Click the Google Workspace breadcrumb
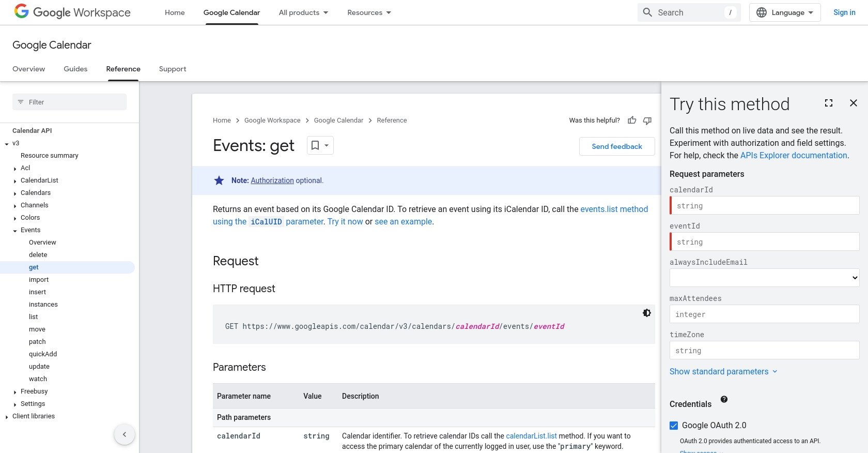 click(x=272, y=120)
